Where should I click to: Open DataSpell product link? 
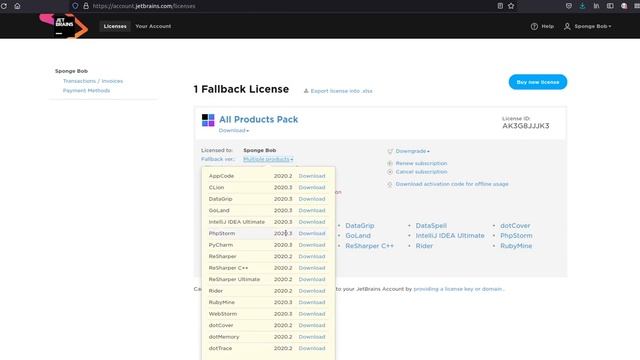pos(431,226)
